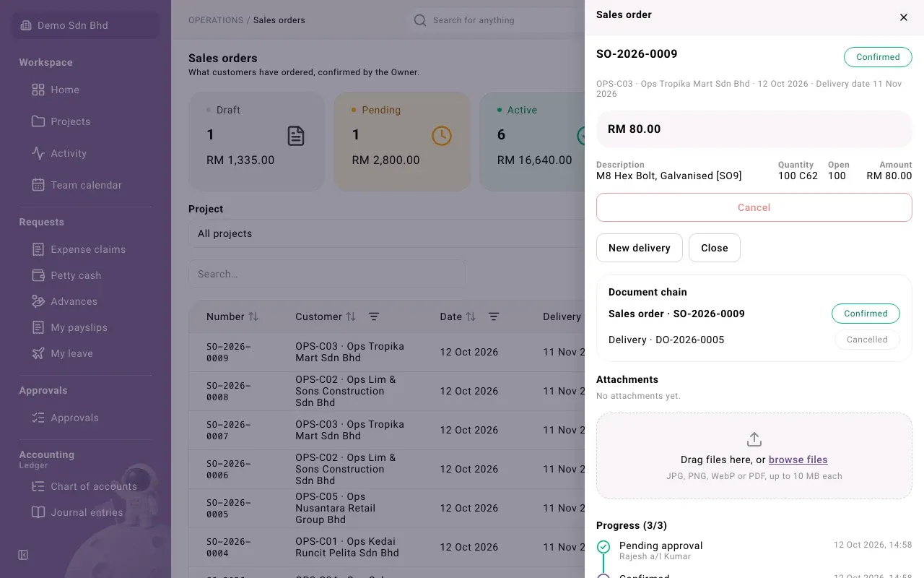Sort by the Customer column

coord(351,316)
